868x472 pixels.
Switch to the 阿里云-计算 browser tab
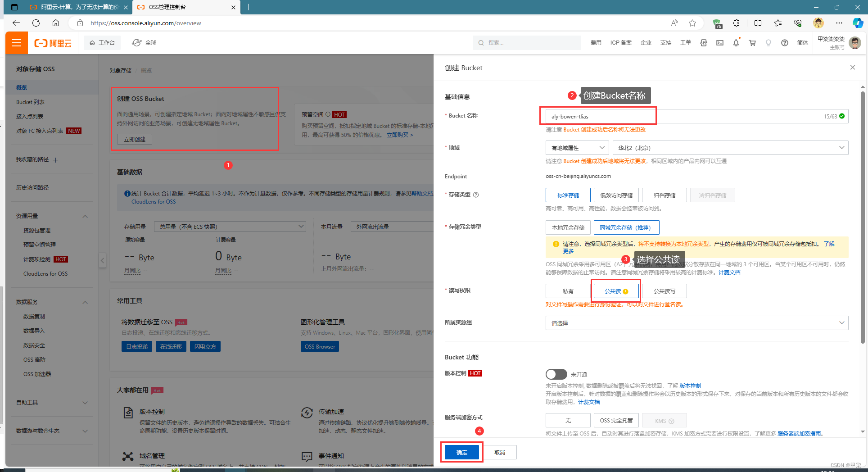(78, 7)
